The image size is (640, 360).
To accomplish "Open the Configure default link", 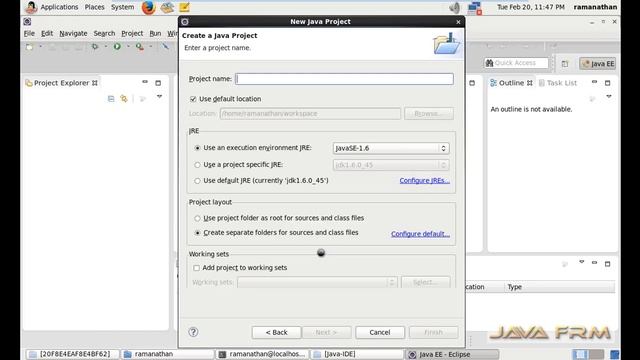I will click(x=420, y=234).
